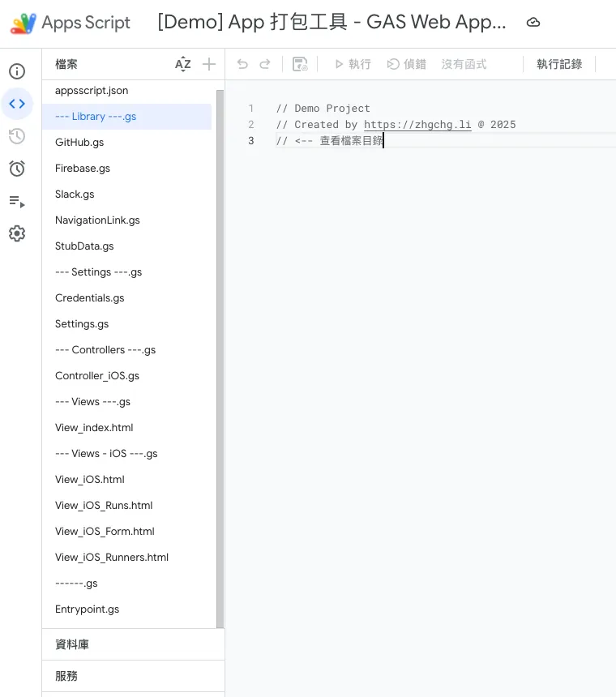Open the project Overview info icon
Screen dimensions: 616x697
pyautogui.click(x=17, y=71)
